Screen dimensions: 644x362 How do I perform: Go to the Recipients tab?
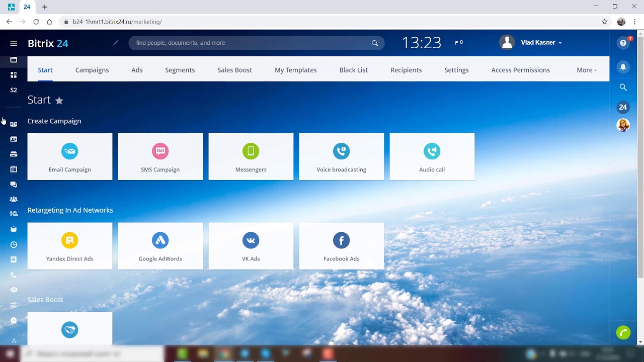406,70
